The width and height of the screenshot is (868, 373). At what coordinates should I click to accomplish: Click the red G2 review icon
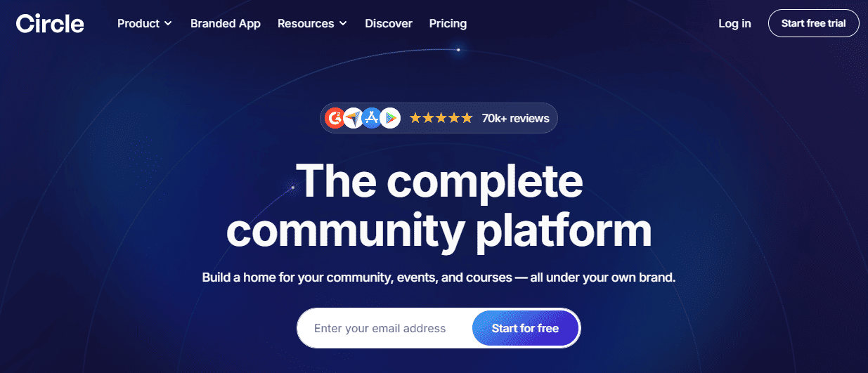336,118
